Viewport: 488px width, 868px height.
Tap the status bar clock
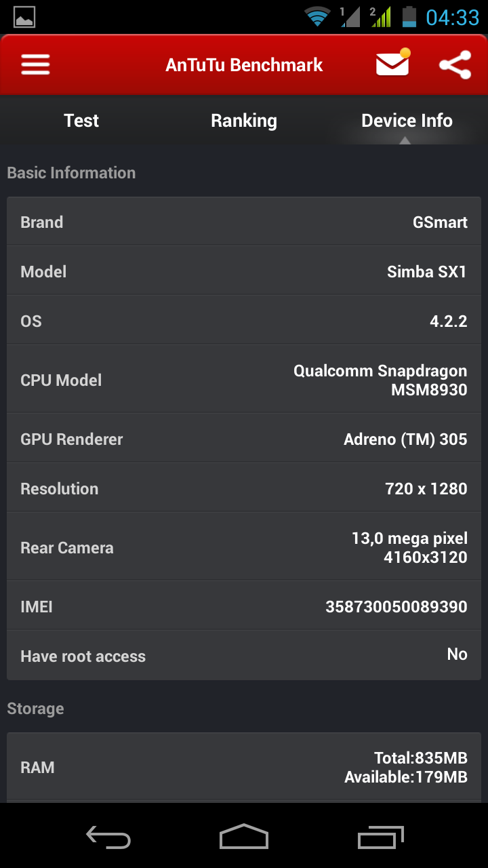tap(452, 17)
